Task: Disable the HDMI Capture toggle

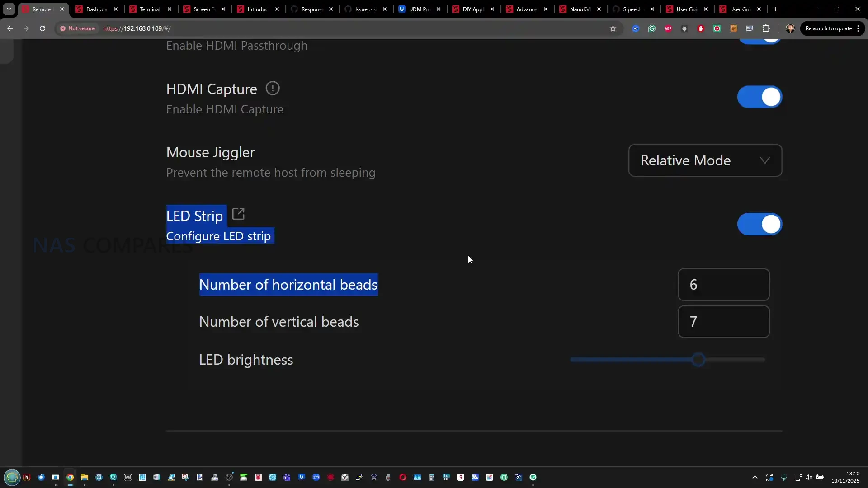Action: 759,97
